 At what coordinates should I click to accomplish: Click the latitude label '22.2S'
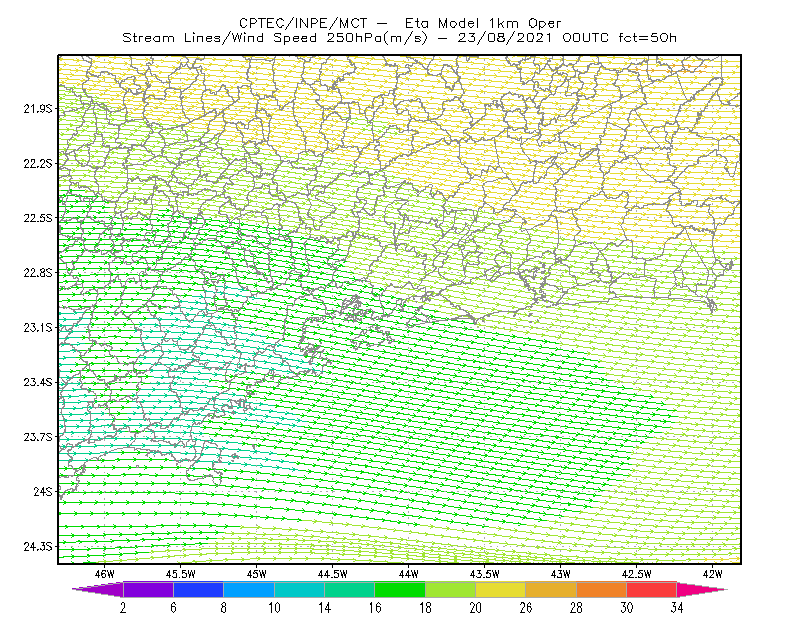click(x=38, y=163)
